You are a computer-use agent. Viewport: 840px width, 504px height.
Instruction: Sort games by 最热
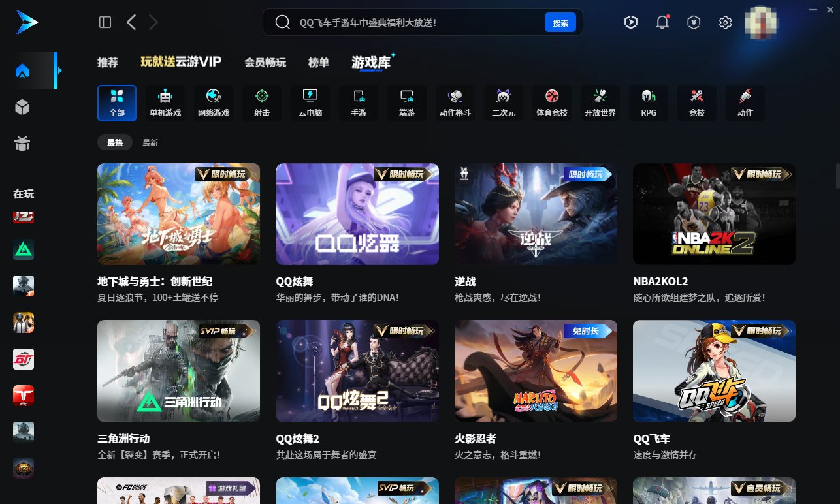pos(115,143)
